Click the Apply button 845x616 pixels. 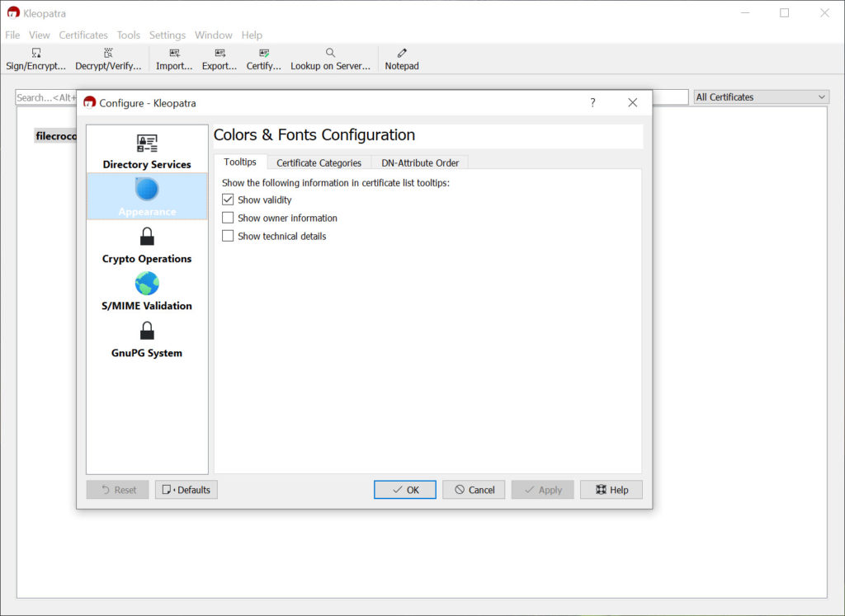(543, 490)
